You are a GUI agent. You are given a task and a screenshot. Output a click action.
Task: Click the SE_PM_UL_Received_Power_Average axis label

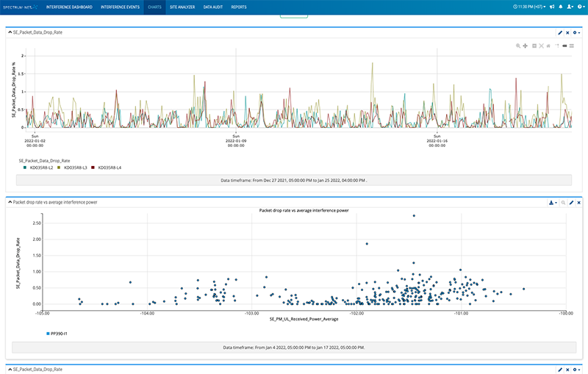(304, 320)
